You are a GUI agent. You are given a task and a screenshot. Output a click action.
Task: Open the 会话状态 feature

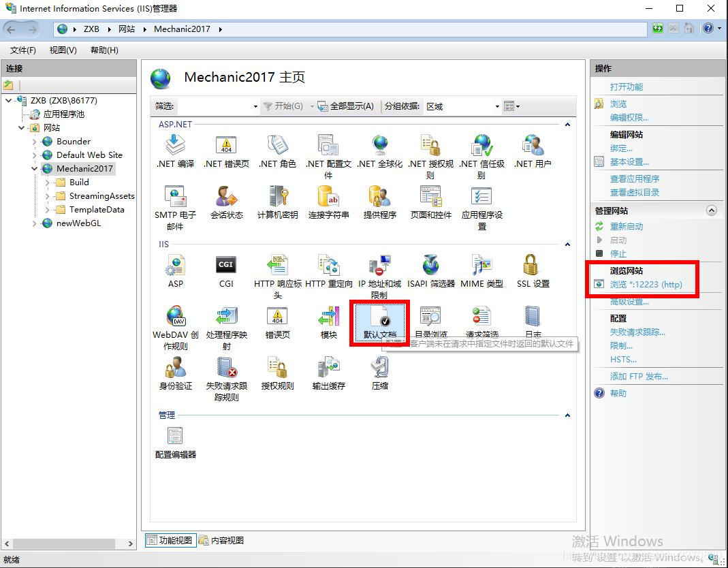(226, 202)
